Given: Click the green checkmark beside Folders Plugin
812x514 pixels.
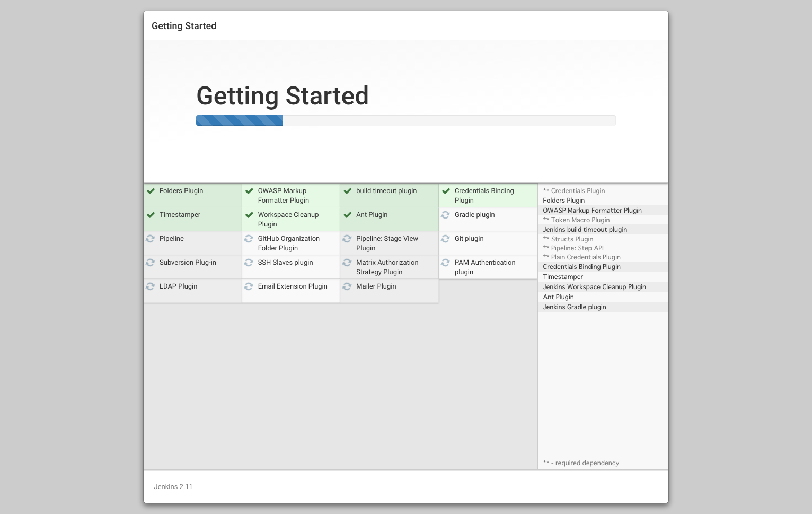Looking at the screenshot, I should point(151,191).
